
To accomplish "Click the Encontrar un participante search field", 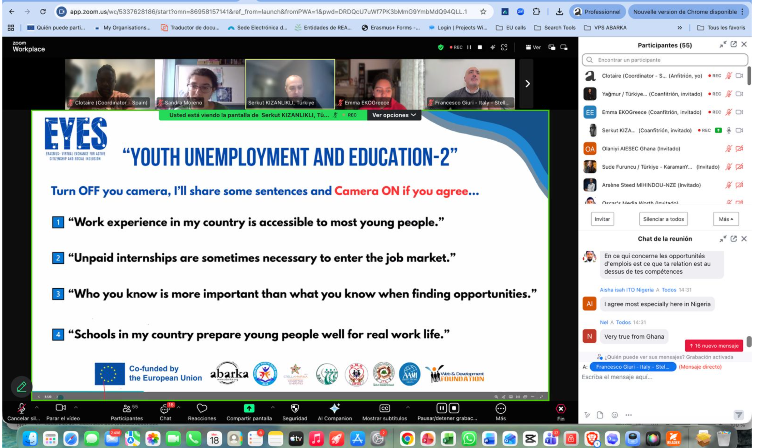I will (660, 60).
